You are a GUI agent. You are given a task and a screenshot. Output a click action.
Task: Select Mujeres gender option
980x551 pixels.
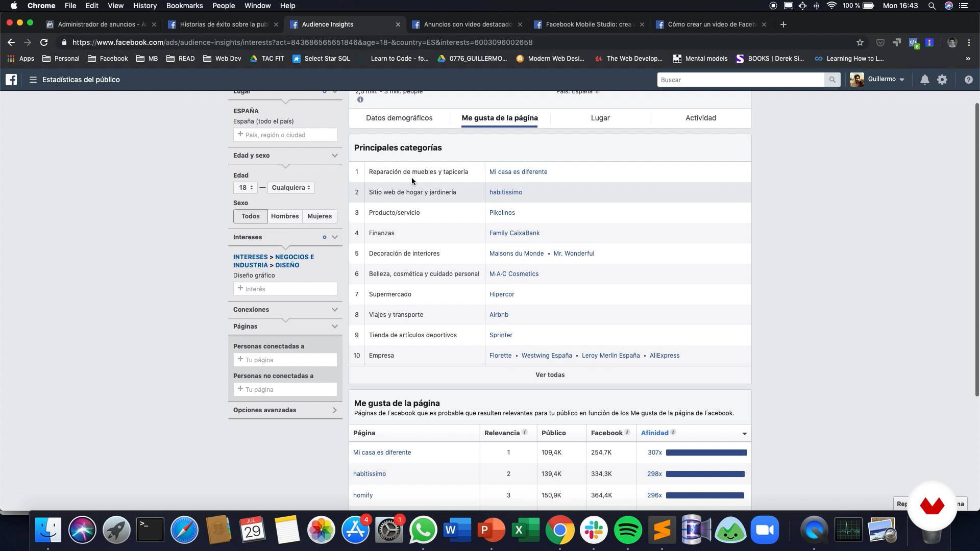click(x=320, y=216)
